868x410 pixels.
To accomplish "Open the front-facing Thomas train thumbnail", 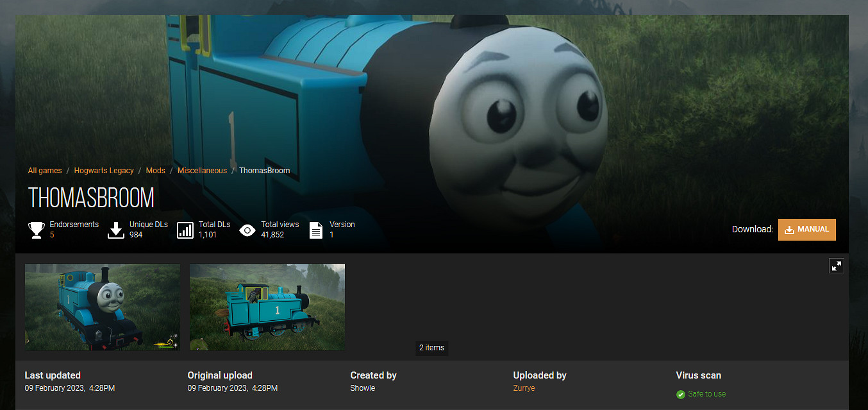I will (x=103, y=307).
